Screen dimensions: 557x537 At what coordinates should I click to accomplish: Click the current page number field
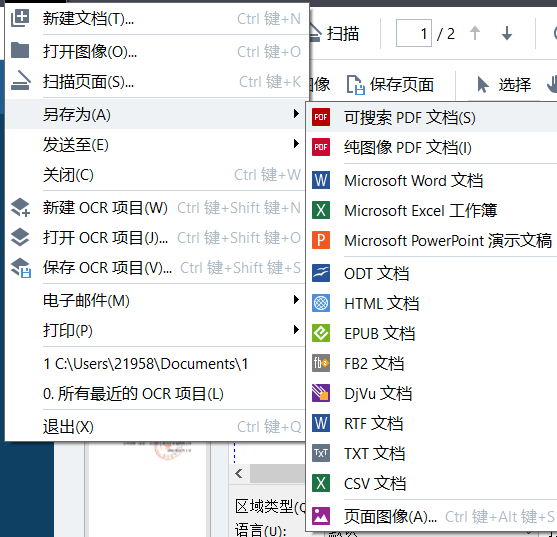pyautogui.click(x=414, y=33)
